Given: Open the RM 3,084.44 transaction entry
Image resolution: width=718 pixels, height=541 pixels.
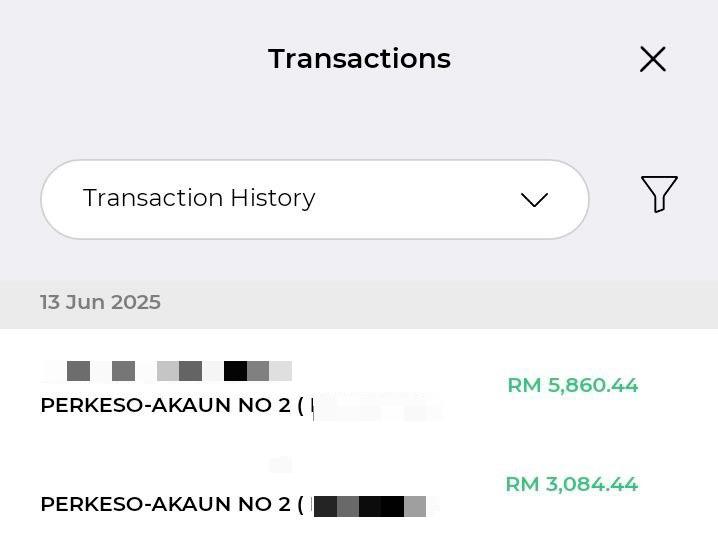Looking at the screenshot, I should click(x=359, y=490).
